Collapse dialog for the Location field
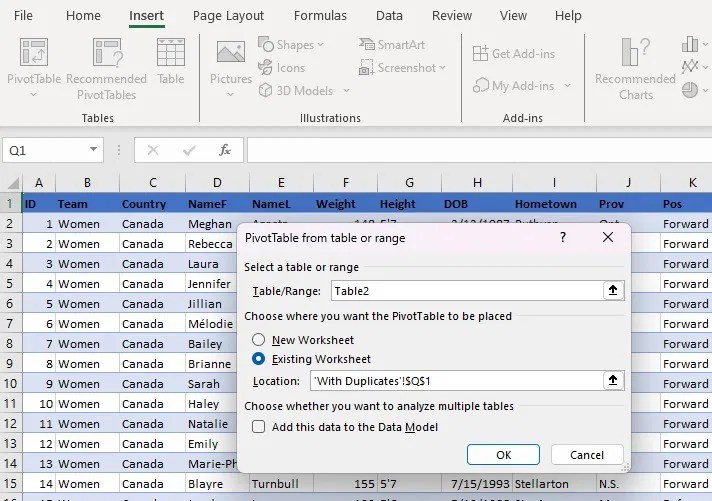Image resolution: width=712 pixels, height=501 pixels. (x=613, y=381)
